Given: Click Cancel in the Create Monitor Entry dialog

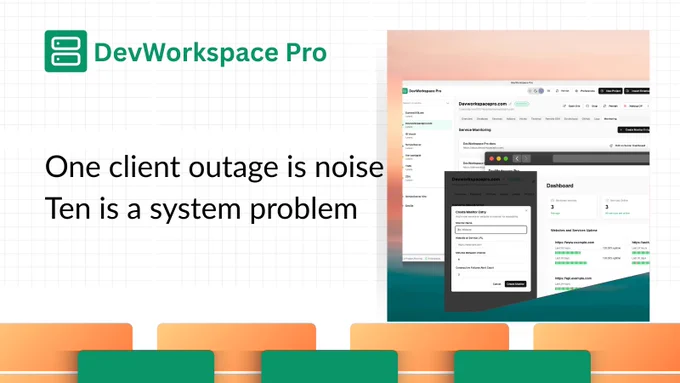Looking at the screenshot, I should coord(497,284).
